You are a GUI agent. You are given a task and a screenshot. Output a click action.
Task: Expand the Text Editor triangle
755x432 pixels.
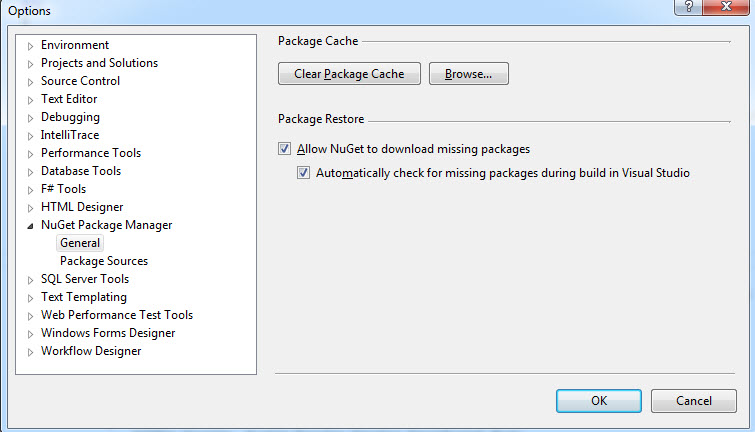(30, 100)
